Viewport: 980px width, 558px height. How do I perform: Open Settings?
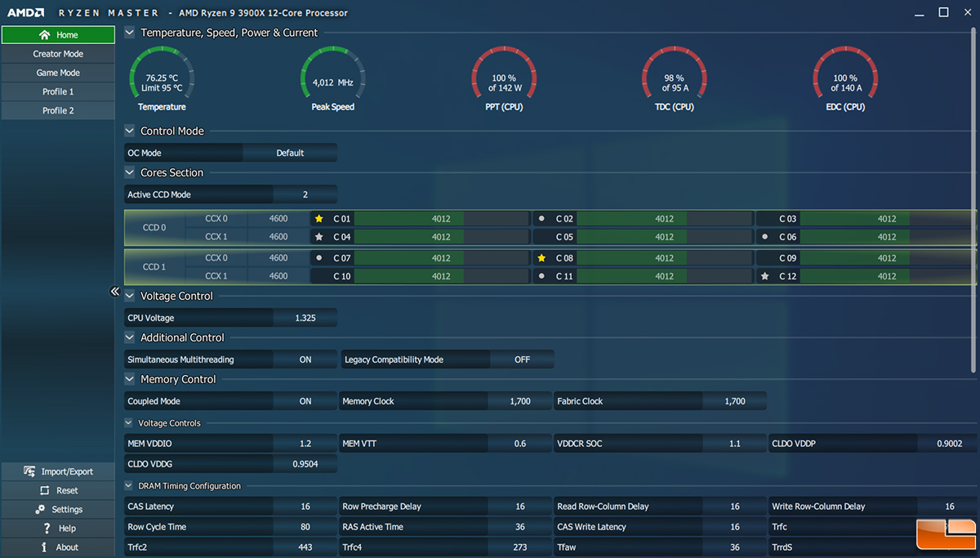pos(58,509)
